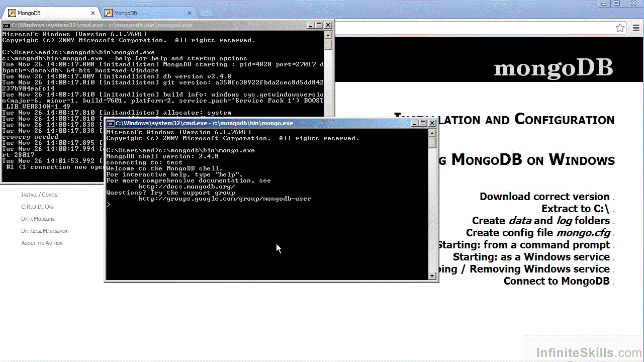644x362 pixels.
Task: Bookmark this page with the star icon
Action: (620, 28)
